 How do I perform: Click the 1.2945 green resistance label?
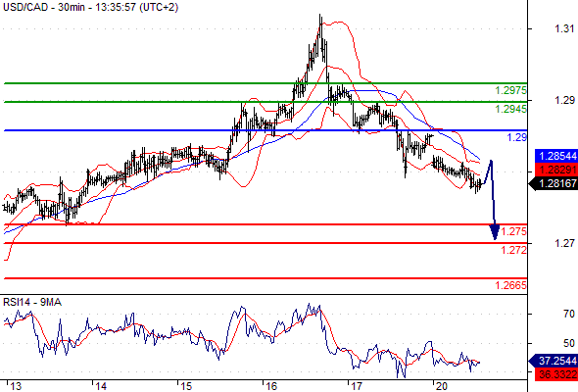pyautogui.click(x=511, y=109)
